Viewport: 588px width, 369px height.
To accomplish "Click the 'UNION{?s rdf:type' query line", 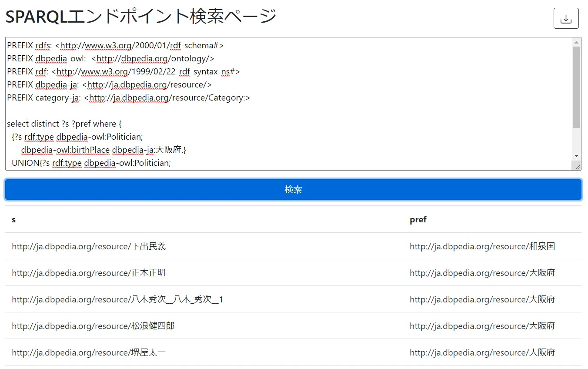I will (91, 163).
